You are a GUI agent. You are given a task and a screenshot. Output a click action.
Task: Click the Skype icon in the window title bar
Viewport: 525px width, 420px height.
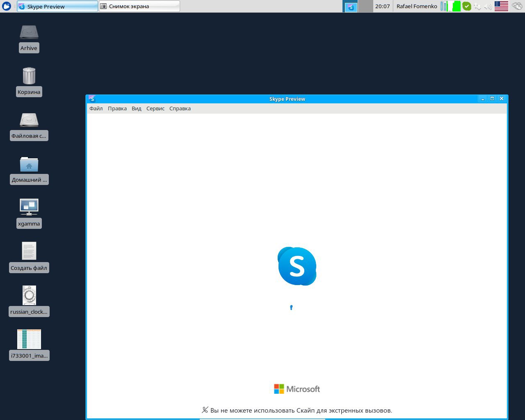click(92, 99)
